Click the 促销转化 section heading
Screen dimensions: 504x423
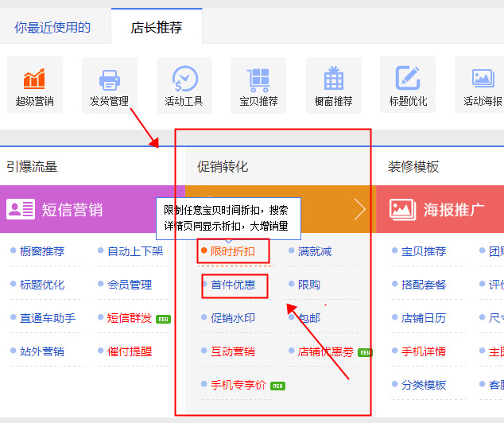[223, 166]
